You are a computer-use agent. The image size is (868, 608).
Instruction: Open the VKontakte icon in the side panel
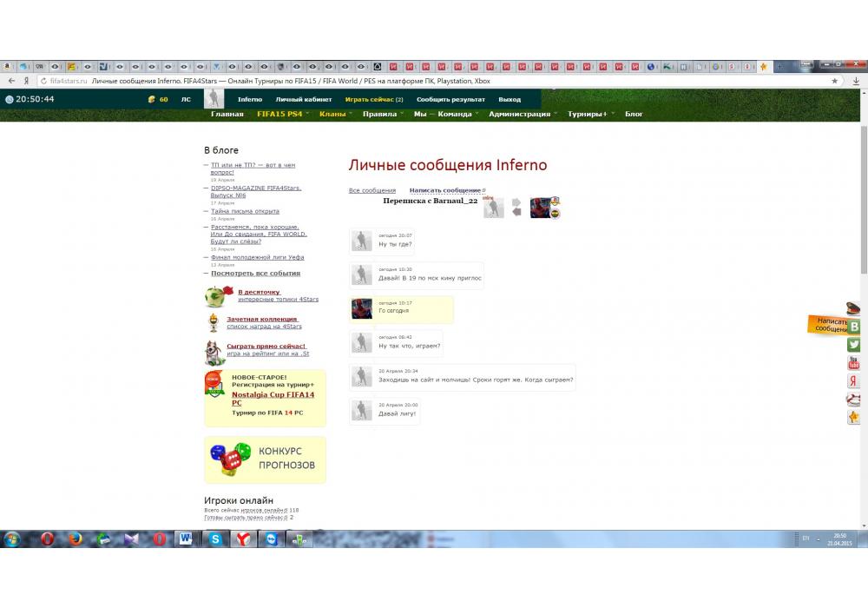[854, 327]
